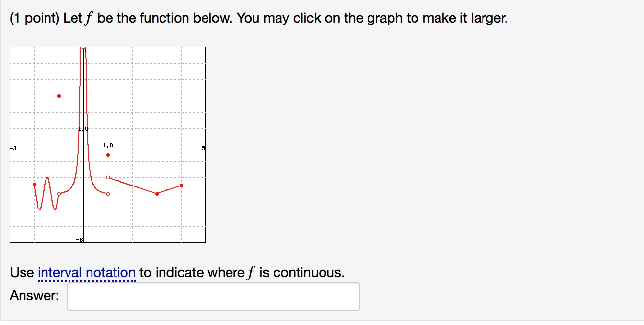Click the -6 label at the graph's bottom

click(79, 239)
